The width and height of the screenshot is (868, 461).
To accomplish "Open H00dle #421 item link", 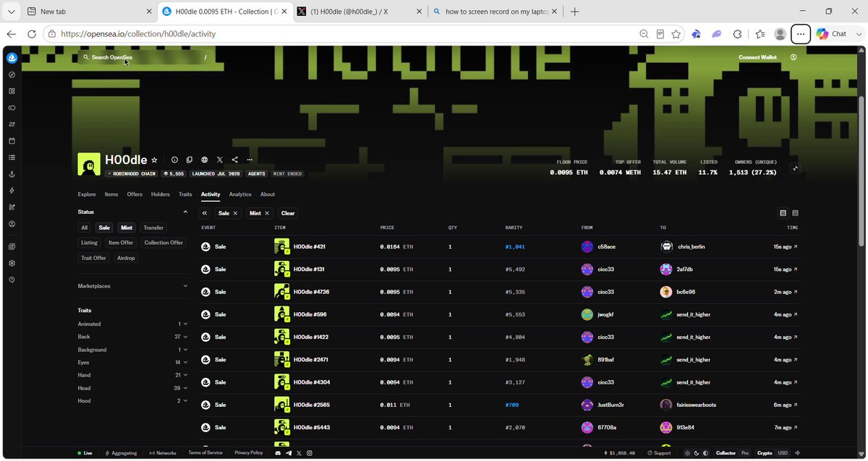I will coord(310,246).
